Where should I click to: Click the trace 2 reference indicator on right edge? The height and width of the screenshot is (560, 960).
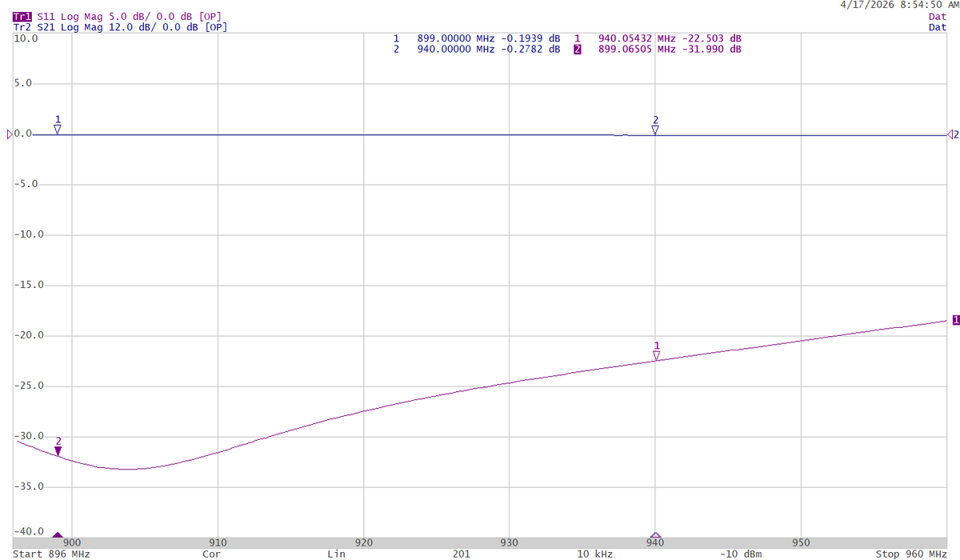[x=952, y=134]
